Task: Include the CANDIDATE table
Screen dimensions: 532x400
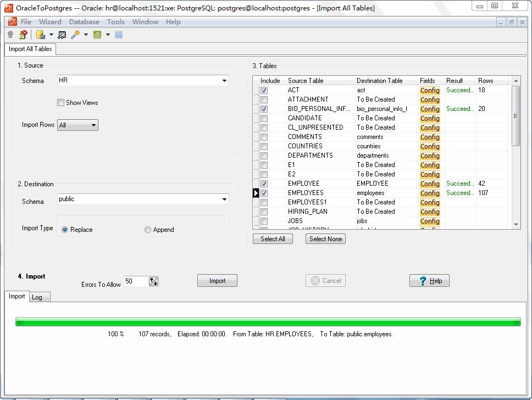Action: pos(264,118)
